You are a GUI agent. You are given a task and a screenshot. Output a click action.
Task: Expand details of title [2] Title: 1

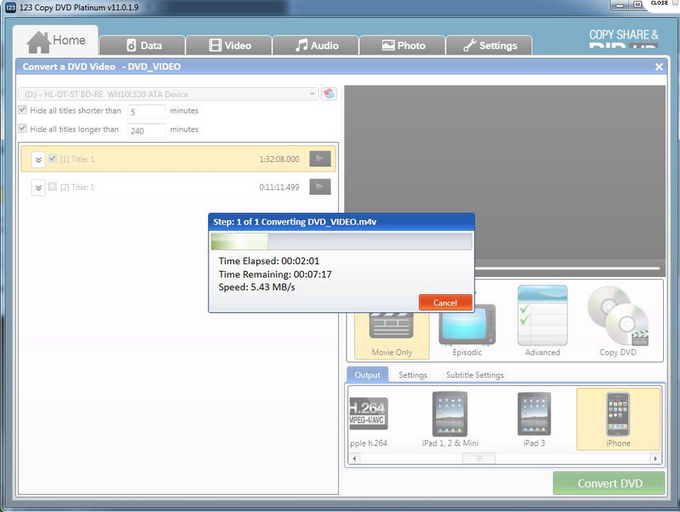pos(39,188)
